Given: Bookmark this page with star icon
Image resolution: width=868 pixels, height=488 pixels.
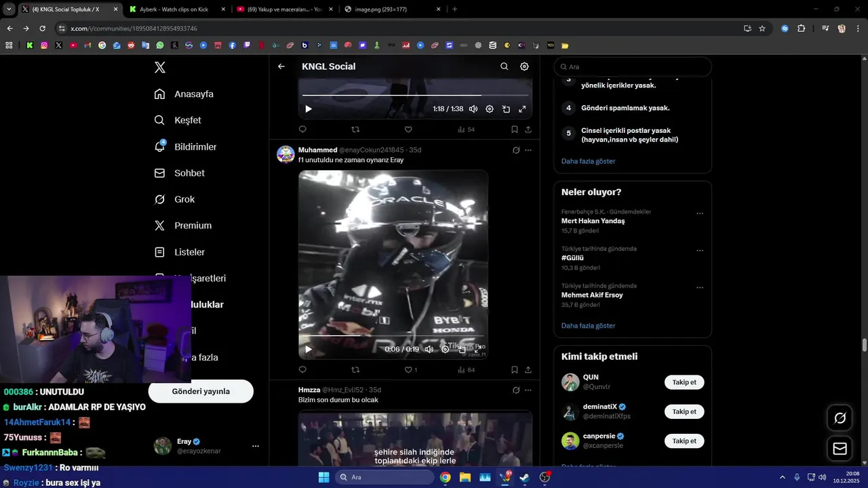Looking at the screenshot, I should tap(762, 28).
